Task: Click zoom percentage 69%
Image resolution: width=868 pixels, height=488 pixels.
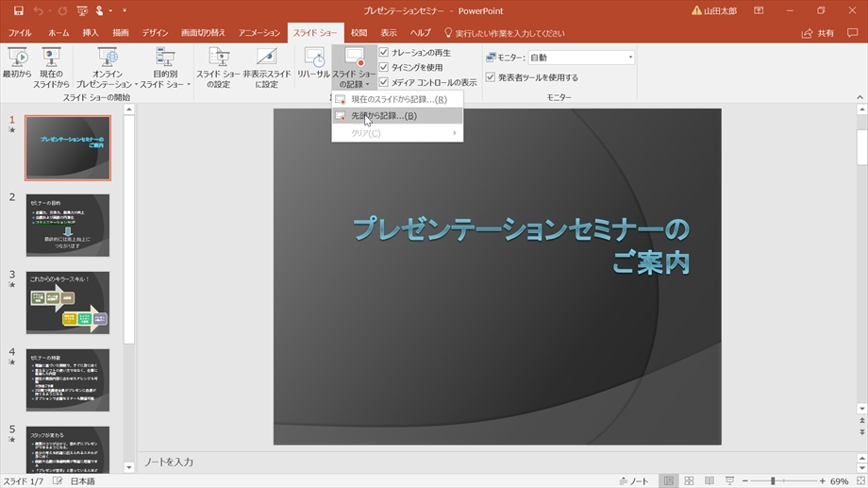Action: 839,480
